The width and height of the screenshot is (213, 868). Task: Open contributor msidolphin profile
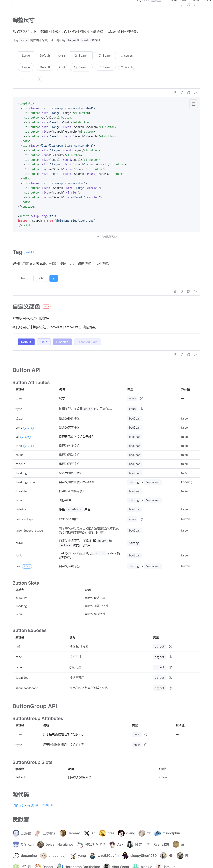(x=167, y=833)
